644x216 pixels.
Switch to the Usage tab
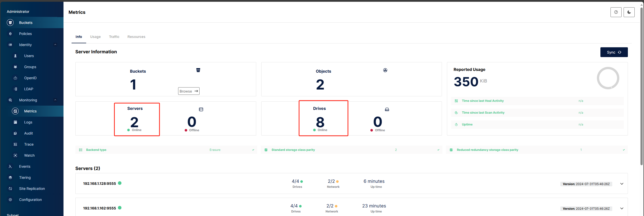[95, 37]
